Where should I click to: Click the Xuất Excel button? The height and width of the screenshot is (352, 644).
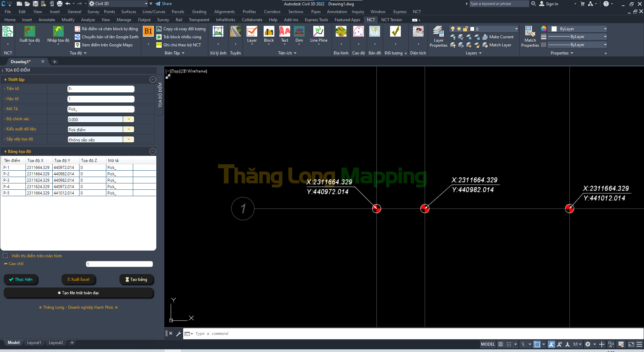78,279
